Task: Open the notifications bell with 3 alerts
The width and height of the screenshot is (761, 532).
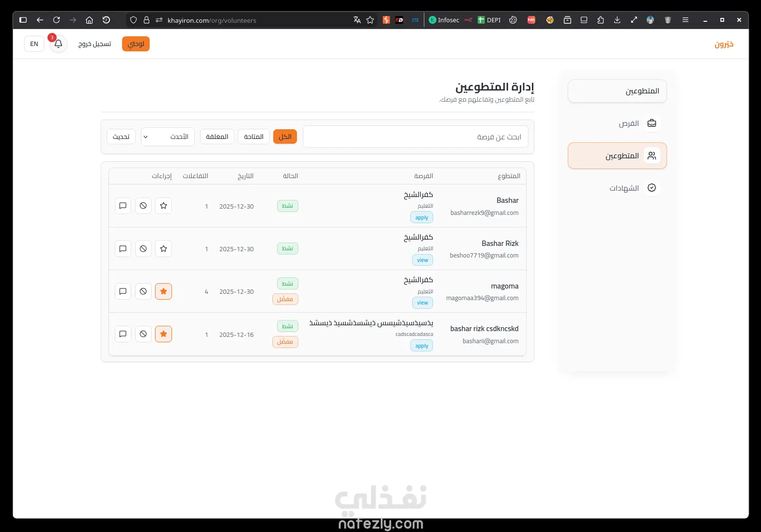Action: [58, 44]
